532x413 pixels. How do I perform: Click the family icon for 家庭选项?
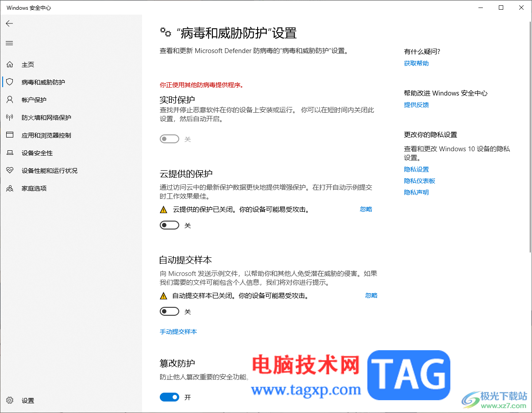point(10,188)
